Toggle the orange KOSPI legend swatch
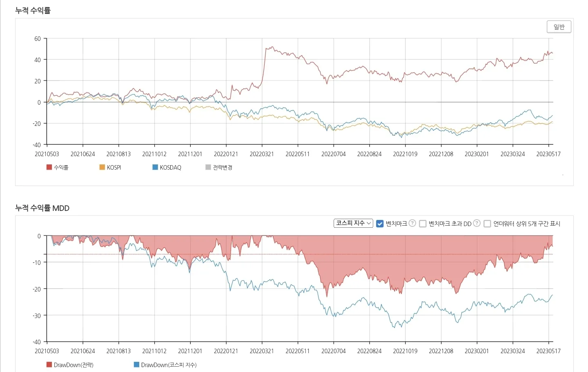 click(x=102, y=167)
